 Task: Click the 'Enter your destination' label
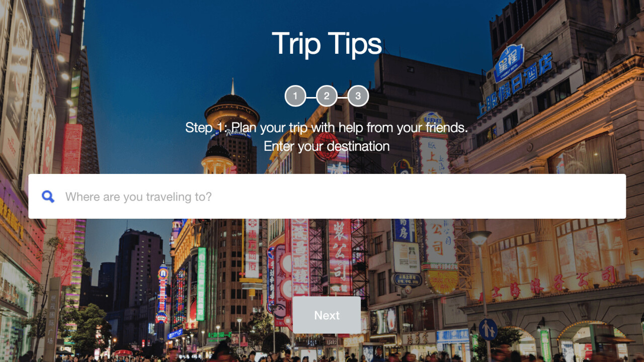327,146
